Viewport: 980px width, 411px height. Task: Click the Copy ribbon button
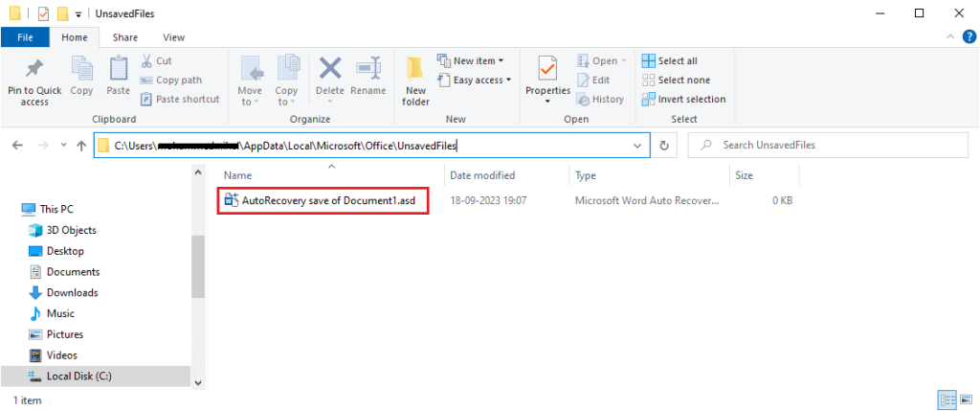coord(81,77)
